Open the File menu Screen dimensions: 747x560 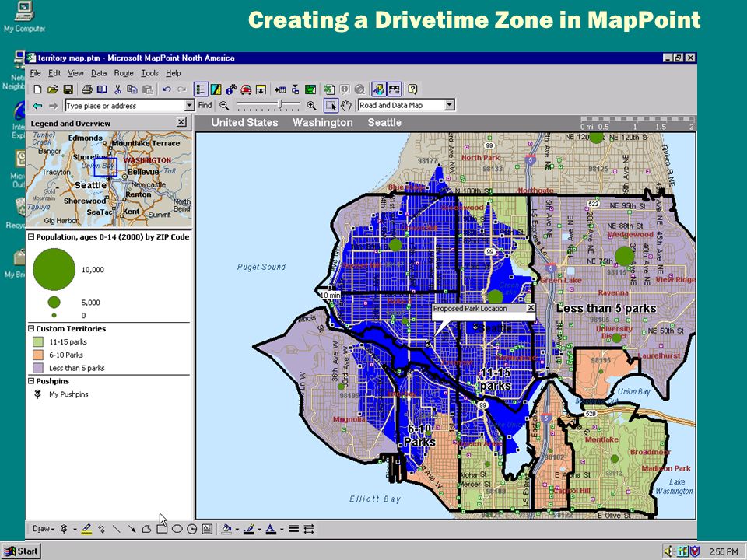pos(35,73)
